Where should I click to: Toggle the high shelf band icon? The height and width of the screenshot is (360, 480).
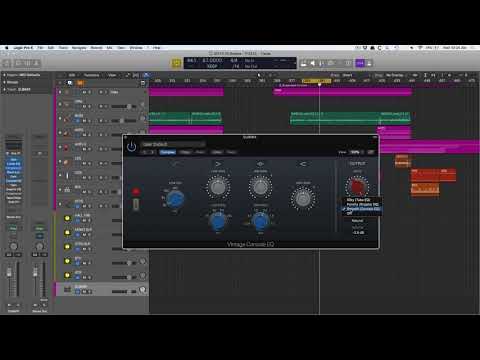[x=303, y=164]
